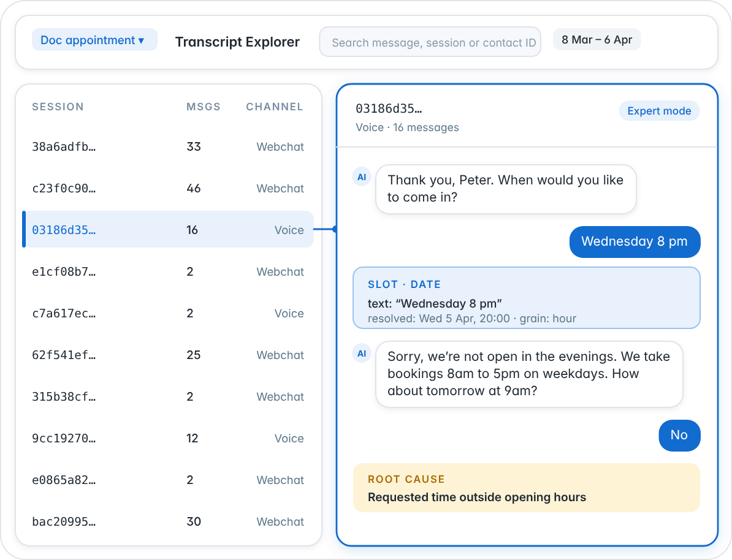The image size is (732, 560).
Task: Click the CHANNEL column header
Action: point(275,107)
